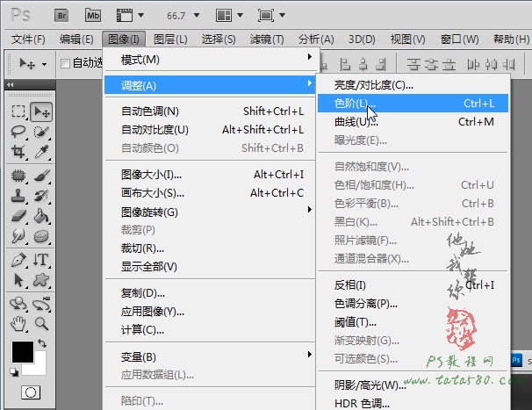Viewport: 532px width, 410px height.
Task: Open 视图(V) menu
Action: (408, 40)
